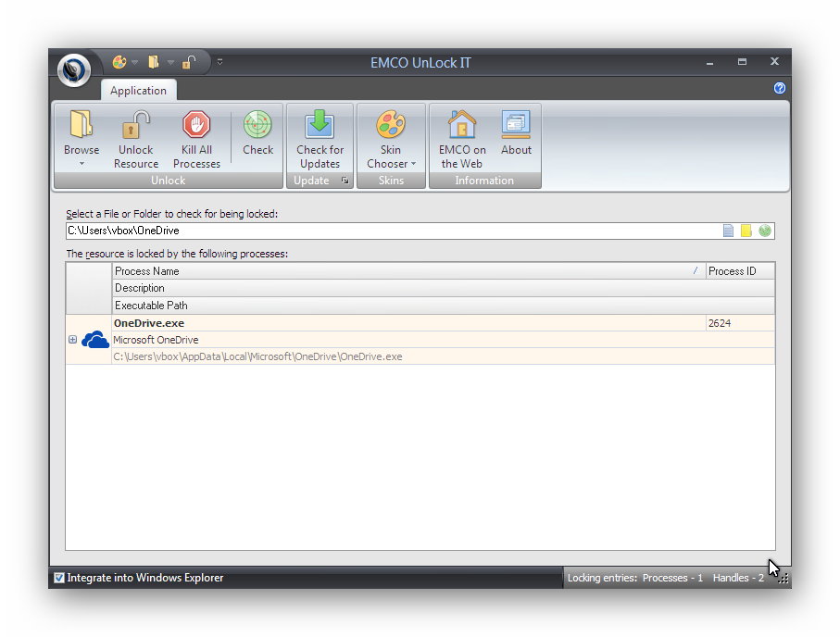Sort by Process Name column header
Viewport: 840px width, 637px height.
click(408, 271)
